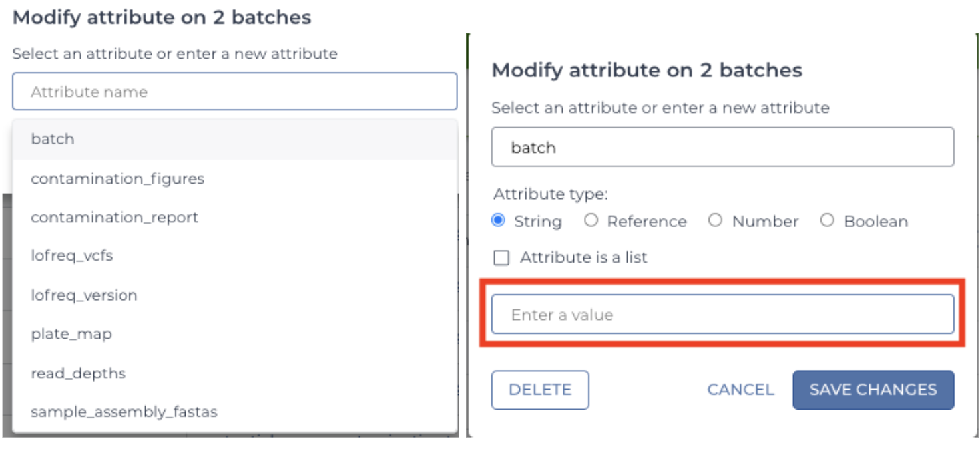Click the CANCEL link
This screenshot has height=451, width=980.
pos(740,390)
